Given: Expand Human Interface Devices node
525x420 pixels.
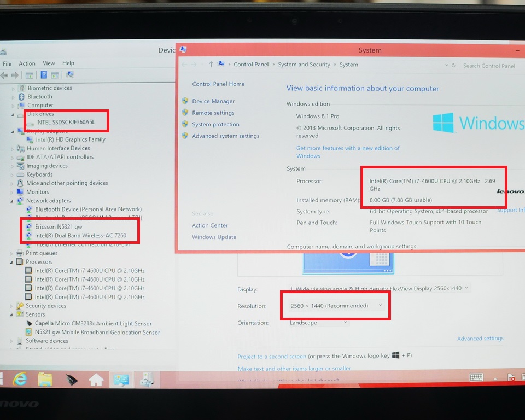Looking at the screenshot, I should click(x=13, y=149).
